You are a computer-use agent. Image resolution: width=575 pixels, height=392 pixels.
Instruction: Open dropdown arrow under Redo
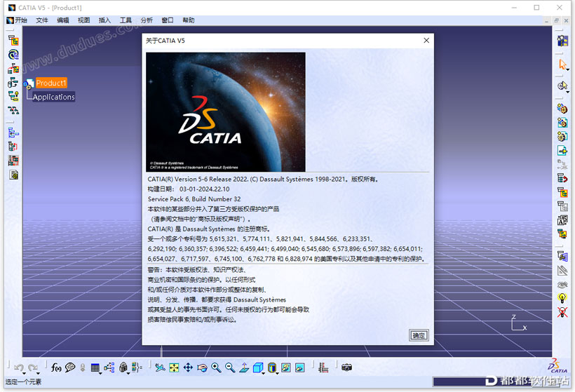[x=38, y=373]
